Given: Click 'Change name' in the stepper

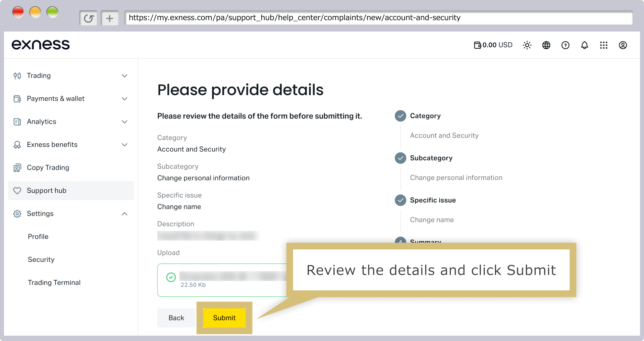Looking at the screenshot, I should tap(432, 220).
